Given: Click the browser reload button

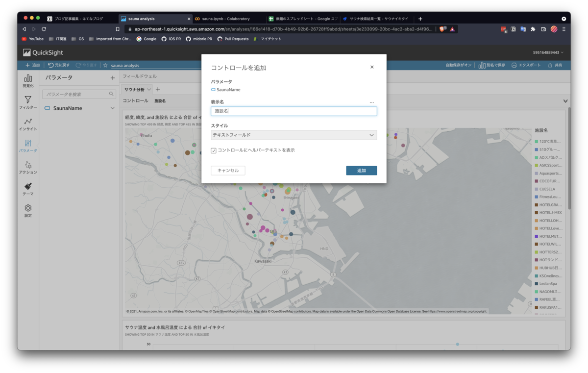Looking at the screenshot, I should click(44, 29).
